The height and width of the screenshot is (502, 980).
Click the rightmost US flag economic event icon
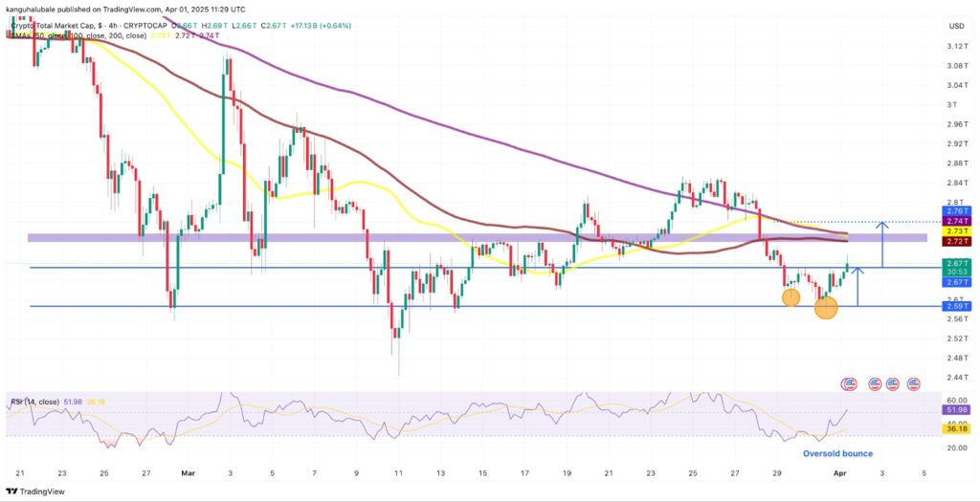point(914,383)
